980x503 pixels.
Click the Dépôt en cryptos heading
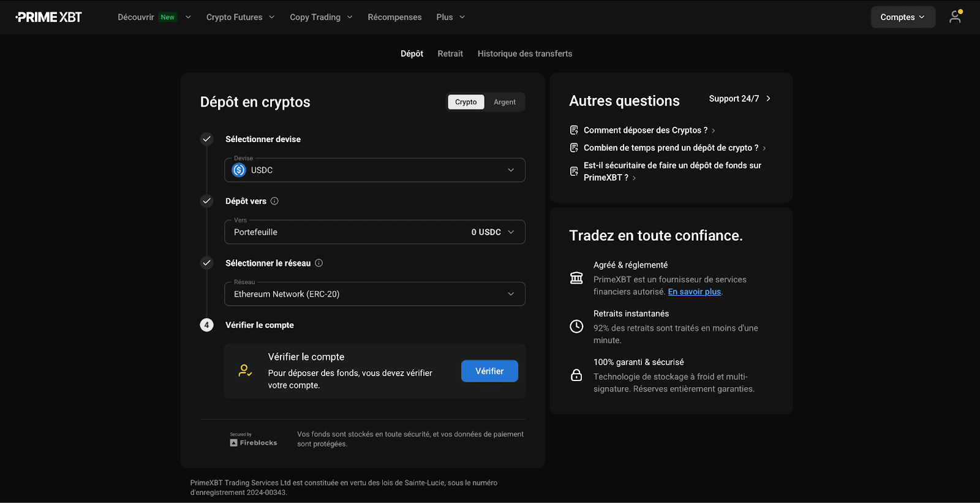255,102
